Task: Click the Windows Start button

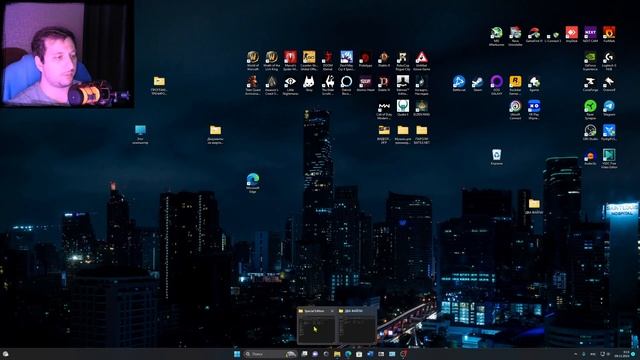Action: coord(237,354)
